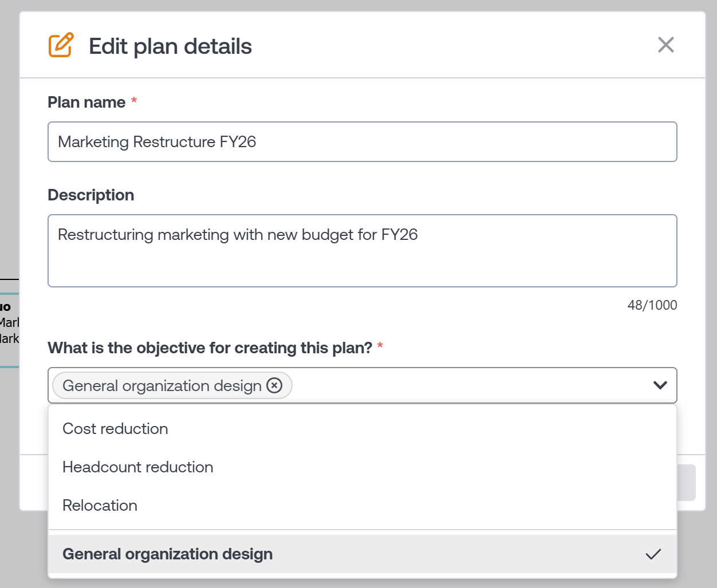Viewport: 717px width, 588px height.
Task: Click the Edit plan details title
Action: pos(170,46)
